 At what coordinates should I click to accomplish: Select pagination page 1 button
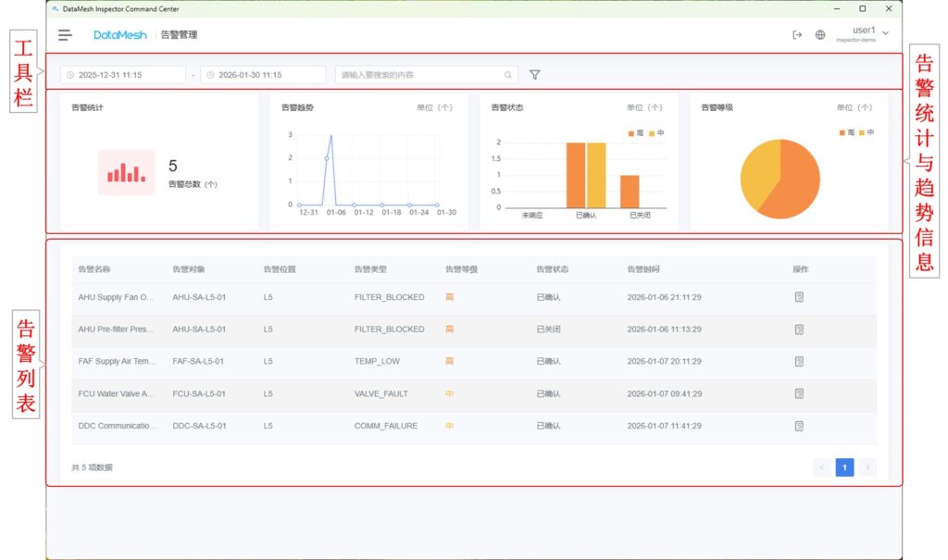click(x=844, y=467)
